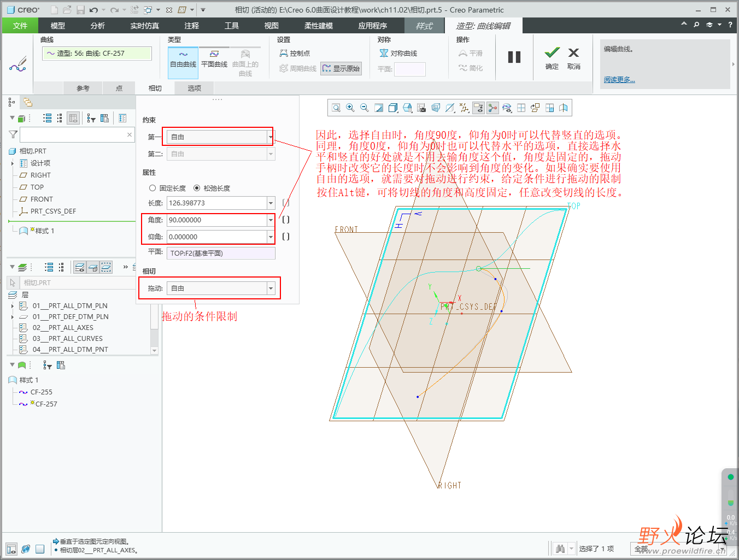Click the Save icon in quick access toolbar
The width and height of the screenshot is (739, 560).
(x=80, y=10)
